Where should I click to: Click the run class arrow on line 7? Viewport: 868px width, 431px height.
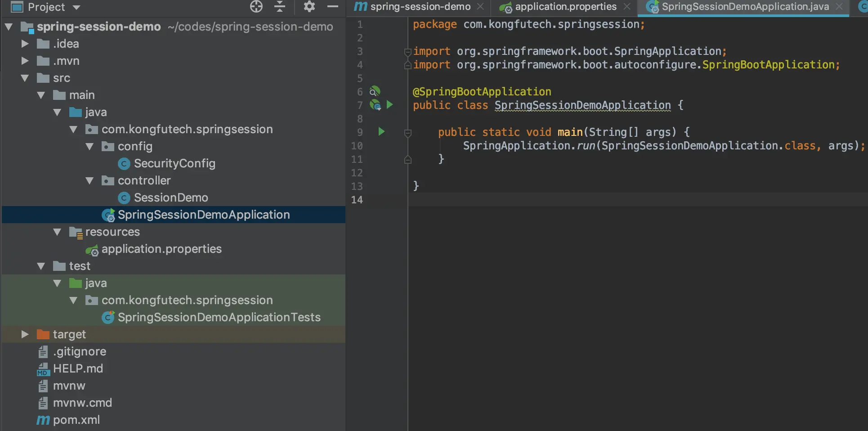pyautogui.click(x=390, y=105)
